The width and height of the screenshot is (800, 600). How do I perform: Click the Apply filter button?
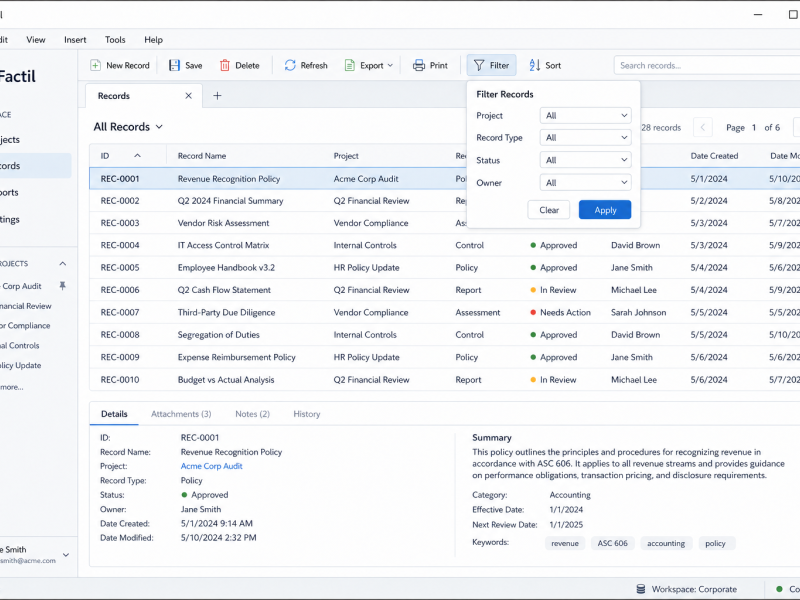point(605,210)
